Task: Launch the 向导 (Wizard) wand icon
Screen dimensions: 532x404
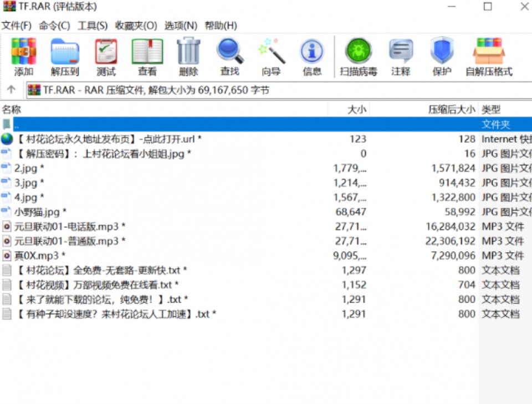Action: [x=271, y=51]
